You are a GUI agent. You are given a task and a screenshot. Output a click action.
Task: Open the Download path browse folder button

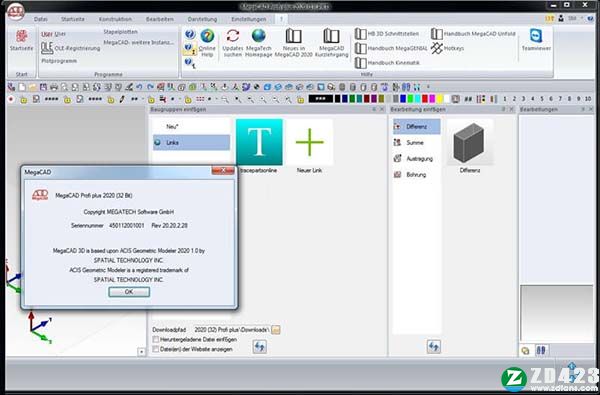[276, 330]
